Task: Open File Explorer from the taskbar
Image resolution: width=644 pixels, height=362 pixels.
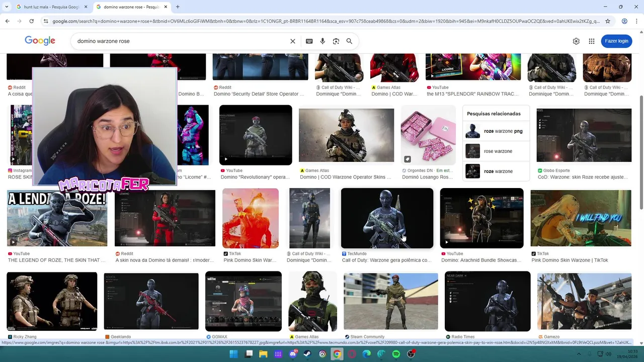Action: click(263, 354)
